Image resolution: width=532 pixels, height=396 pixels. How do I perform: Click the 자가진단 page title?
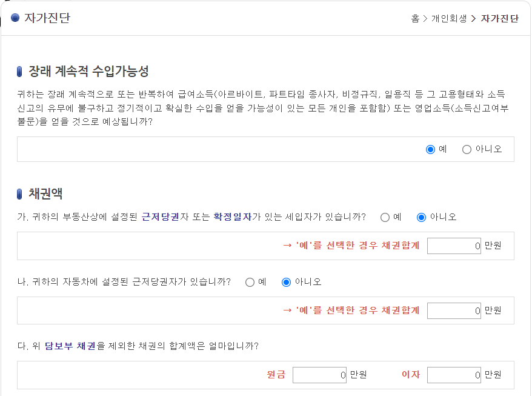point(47,18)
